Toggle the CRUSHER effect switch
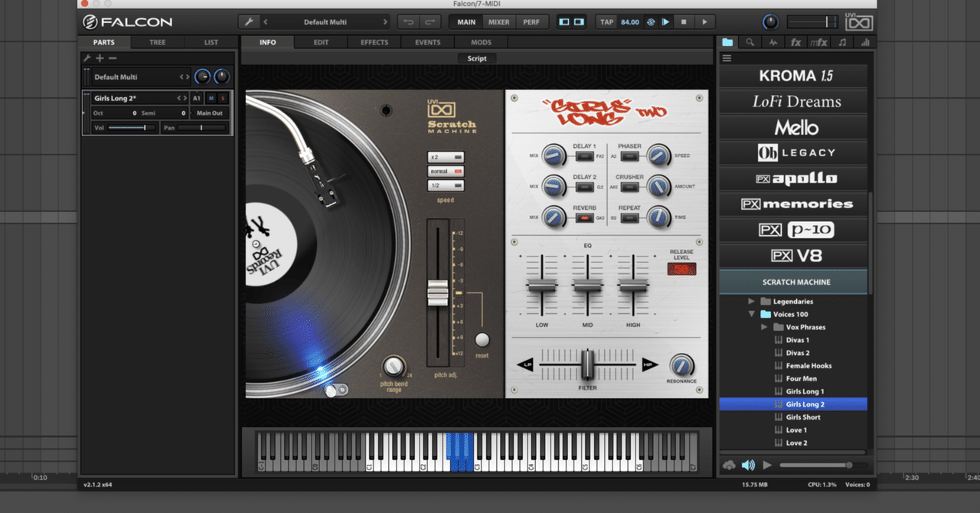This screenshot has width=980, height=513. (x=630, y=186)
